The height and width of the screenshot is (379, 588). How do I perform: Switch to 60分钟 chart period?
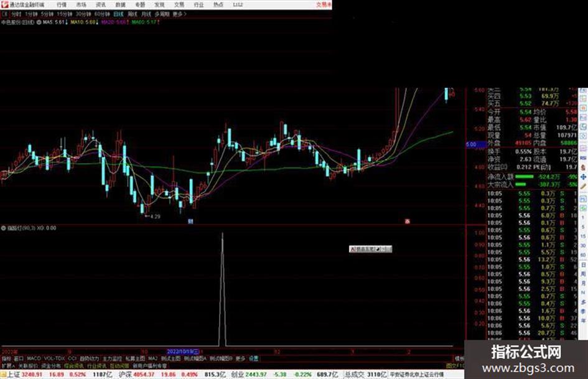click(x=102, y=14)
